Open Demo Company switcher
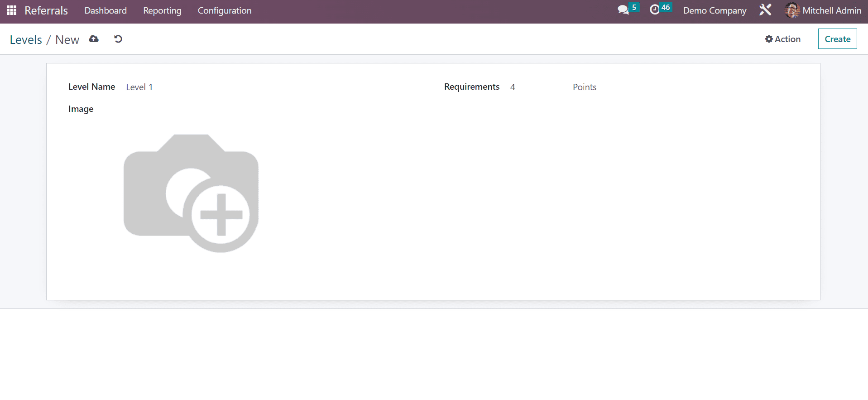The height and width of the screenshot is (400, 868). point(715,10)
